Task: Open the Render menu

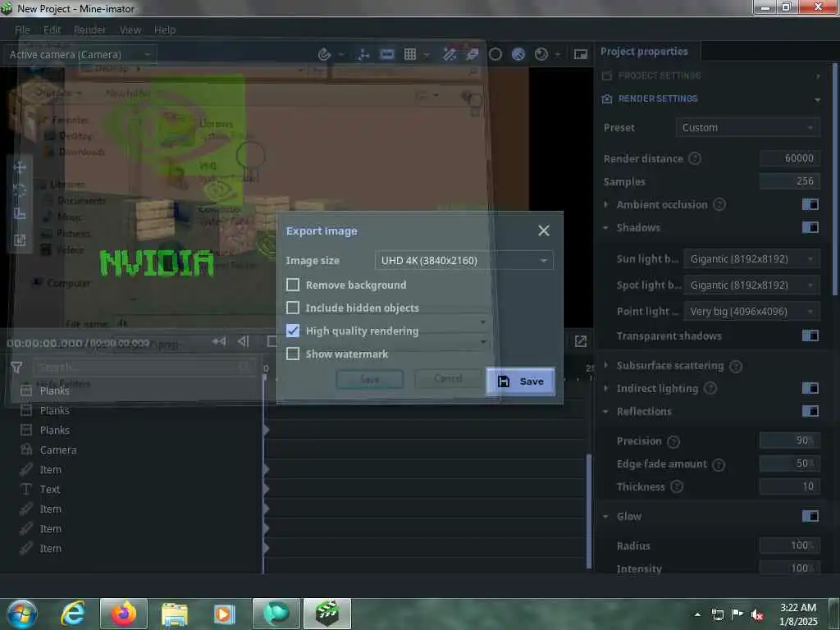Action: [x=89, y=30]
